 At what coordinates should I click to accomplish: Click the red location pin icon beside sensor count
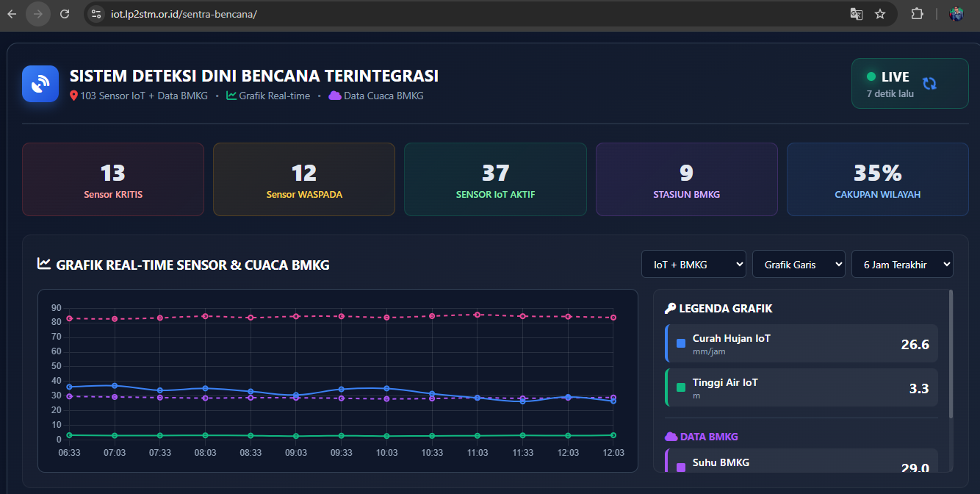pos(73,95)
